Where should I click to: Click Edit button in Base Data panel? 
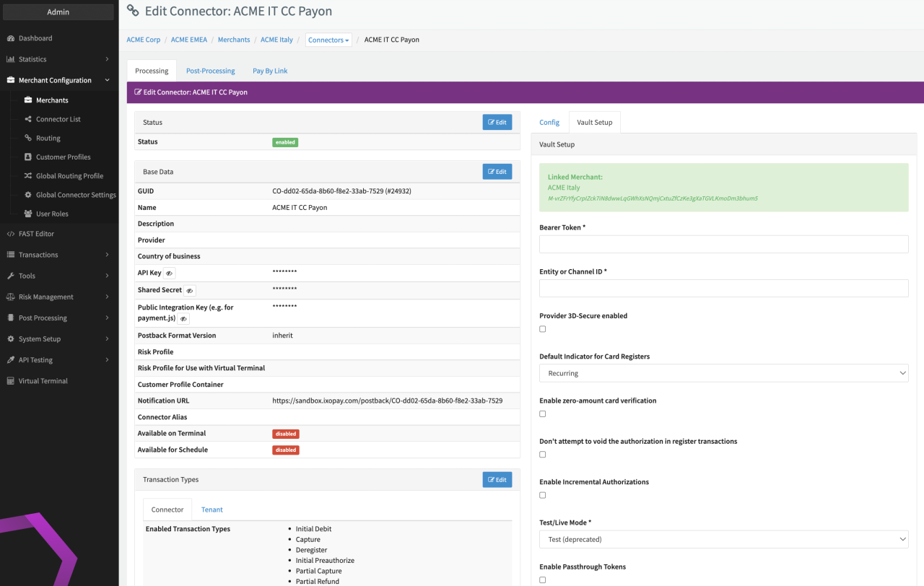click(x=497, y=172)
